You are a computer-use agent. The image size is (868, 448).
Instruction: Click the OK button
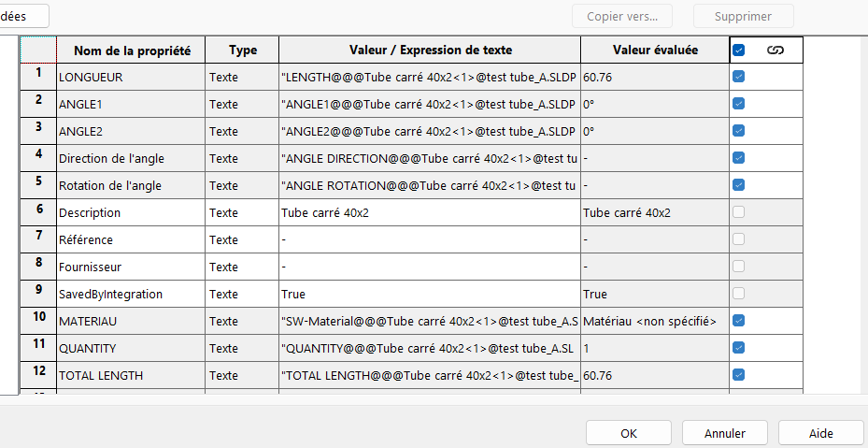coord(629,433)
